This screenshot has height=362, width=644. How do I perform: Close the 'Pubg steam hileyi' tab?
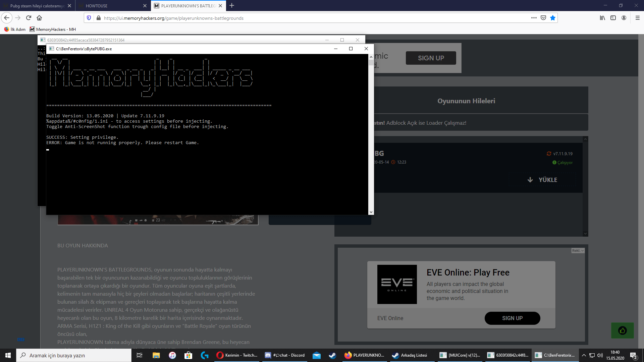coord(69,6)
